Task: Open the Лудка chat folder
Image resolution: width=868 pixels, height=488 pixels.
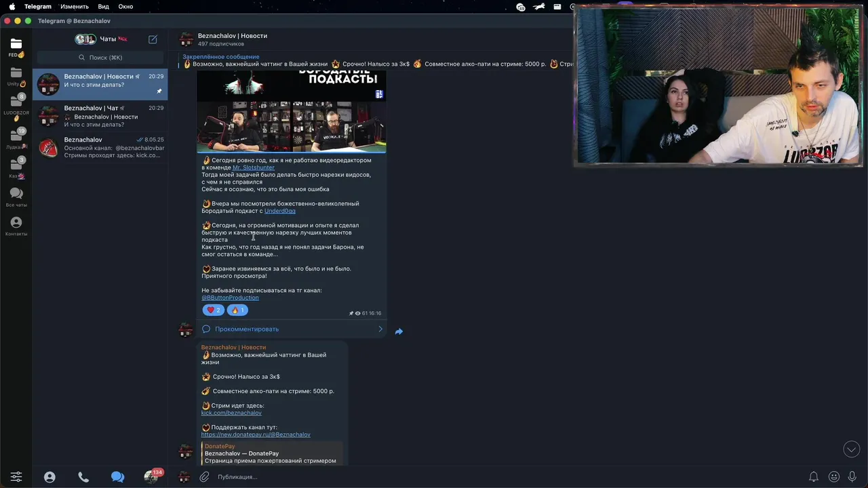Action: 16,138
